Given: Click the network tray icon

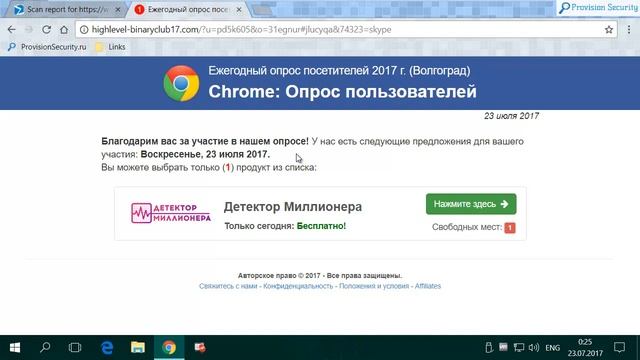Looking at the screenshot, I should (519, 347).
